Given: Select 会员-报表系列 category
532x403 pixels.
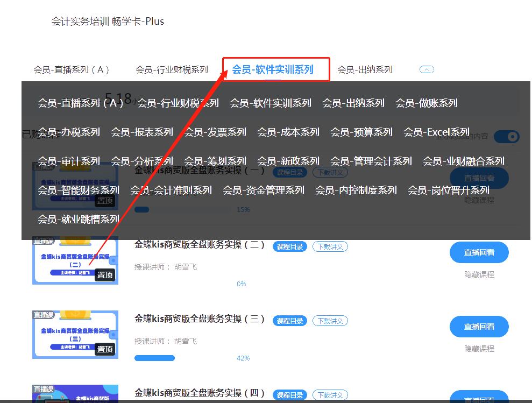Looking at the screenshot, I should point(142,132).
